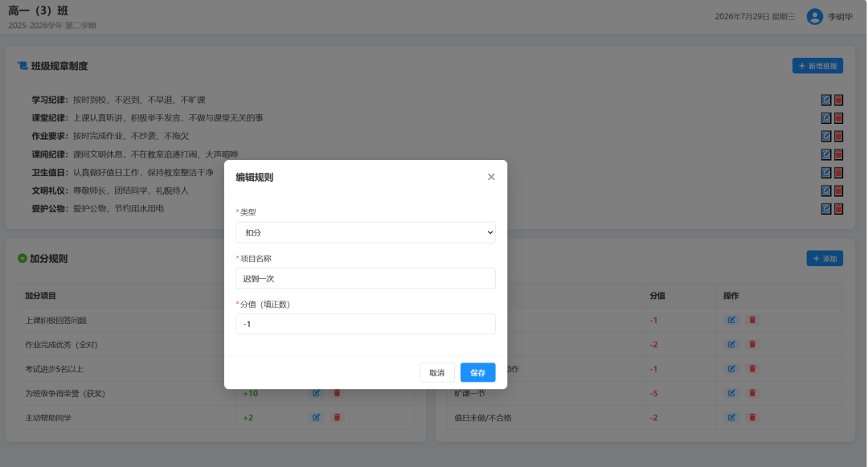Click the 作业完成优秀（全对） row text
This screenshot has width=868, height=467.
(x=61, y=345)
